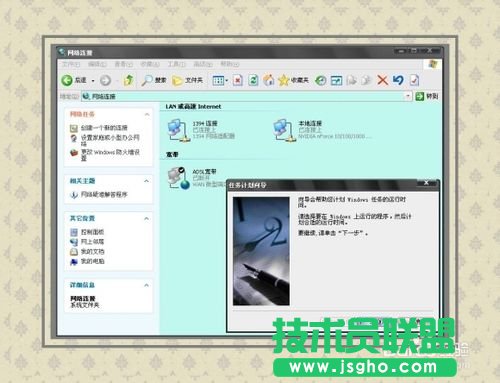Open the 查看(V) menu
Viewport: 500px width, 383px height.
tap(124, 64)
